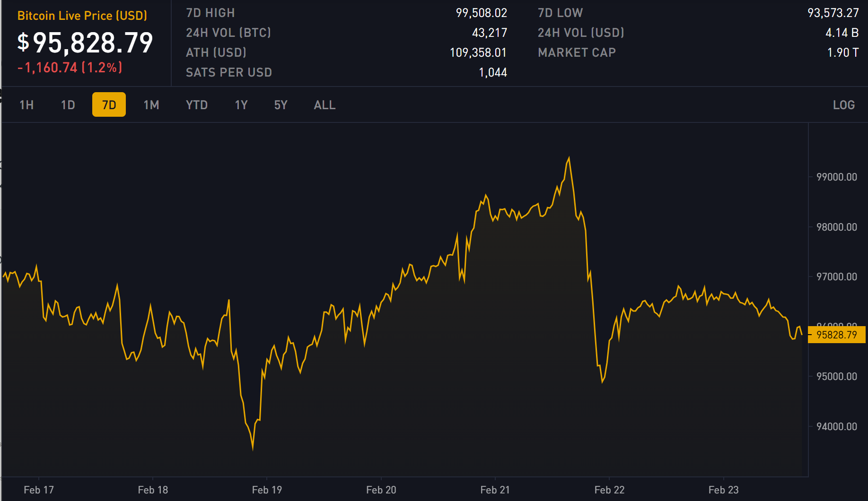868x501 pixels.
Task: Switch to the 1Y chart view
Action: (x=241, y=105)
